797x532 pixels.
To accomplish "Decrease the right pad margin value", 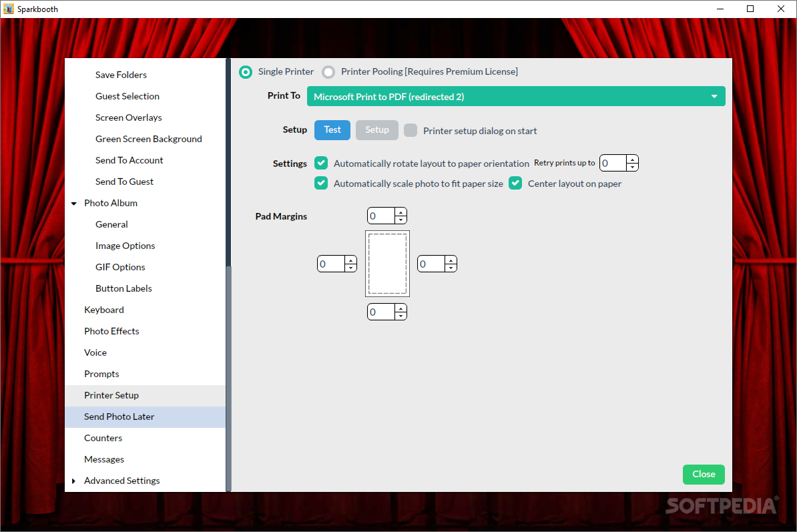I will click(x=451, y=268).
